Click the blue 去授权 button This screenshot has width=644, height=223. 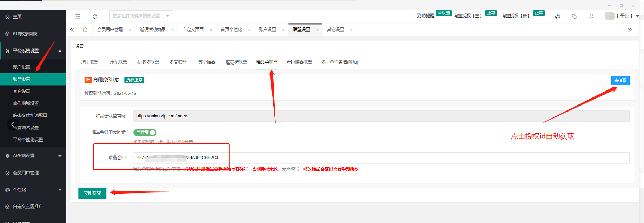(620, 80)
